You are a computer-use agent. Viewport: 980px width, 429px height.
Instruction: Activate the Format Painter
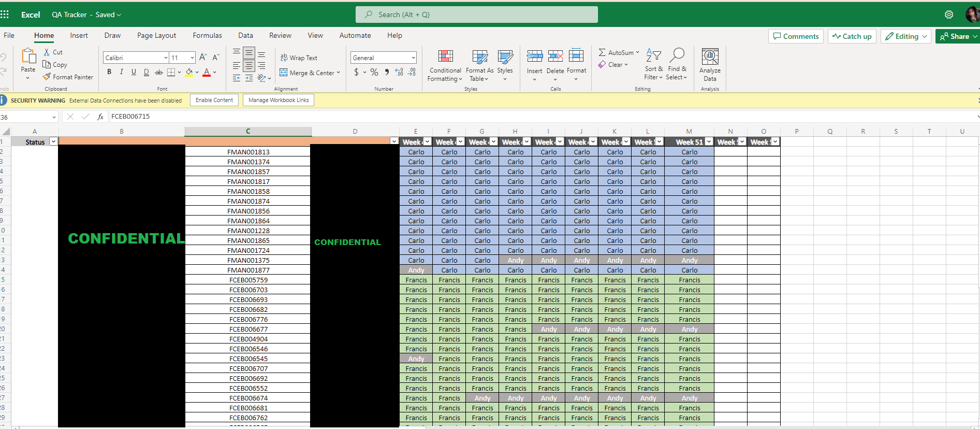68,77
